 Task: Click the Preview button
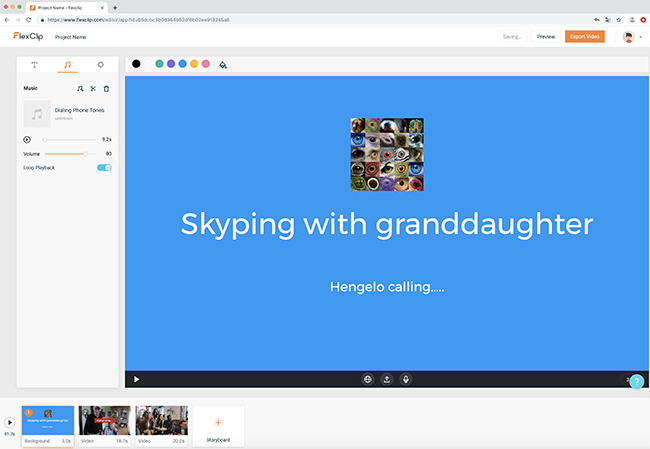(x=546, y=36)
